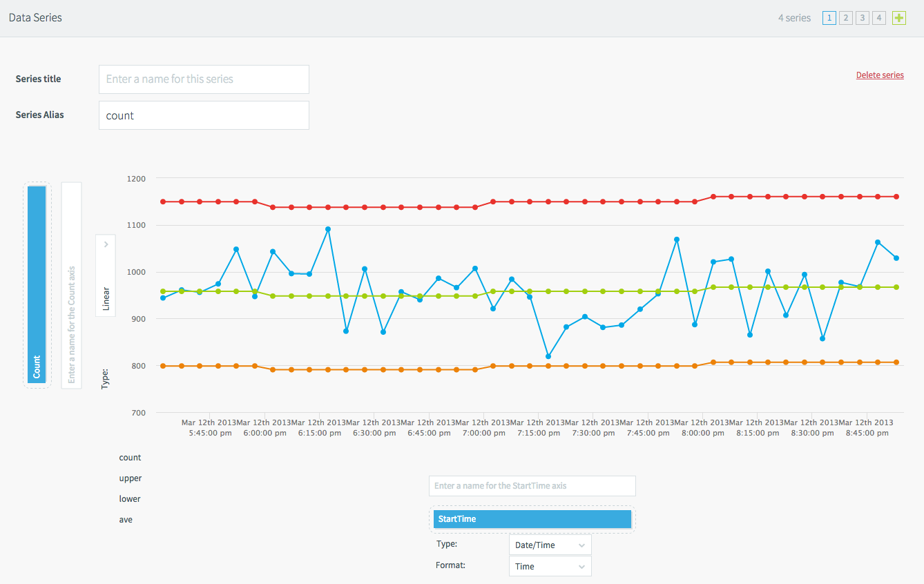Select the Series Alias field containing count
Screen dimensions: 924x584
204,115
